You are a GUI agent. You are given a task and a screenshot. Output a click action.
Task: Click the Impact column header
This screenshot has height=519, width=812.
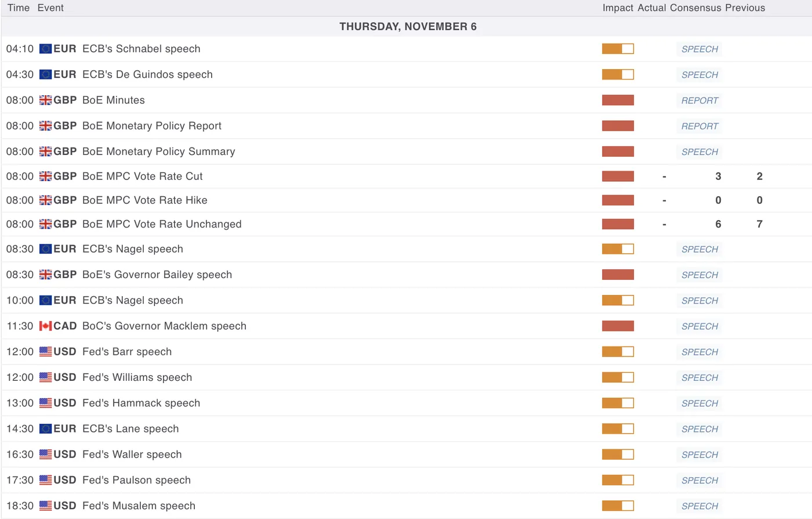pos(618,8)
